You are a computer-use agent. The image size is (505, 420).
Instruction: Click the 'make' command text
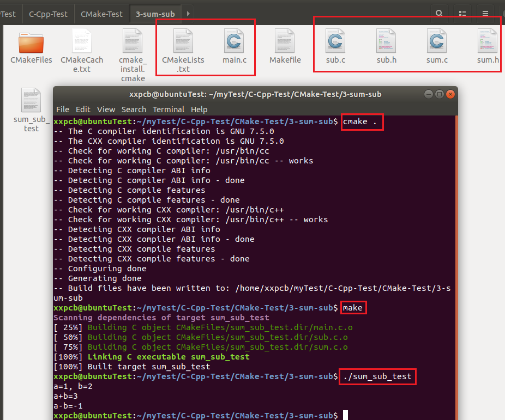click(x=353, y=308)
